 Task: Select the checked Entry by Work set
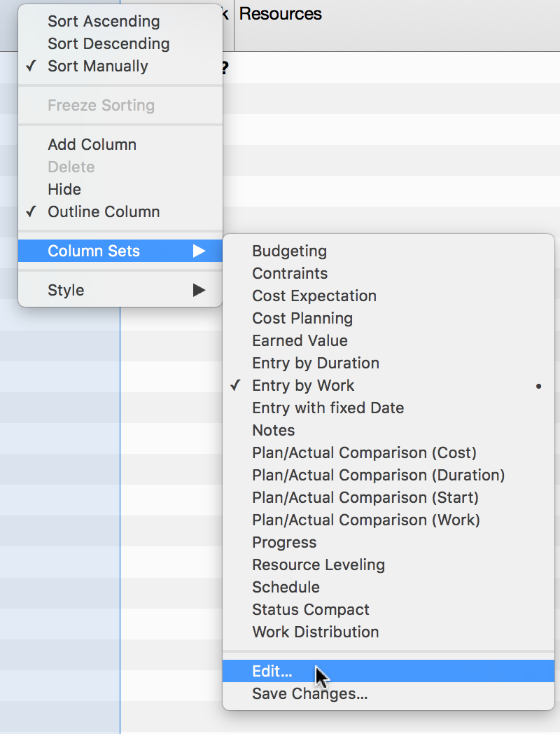[x=388, y=386]
